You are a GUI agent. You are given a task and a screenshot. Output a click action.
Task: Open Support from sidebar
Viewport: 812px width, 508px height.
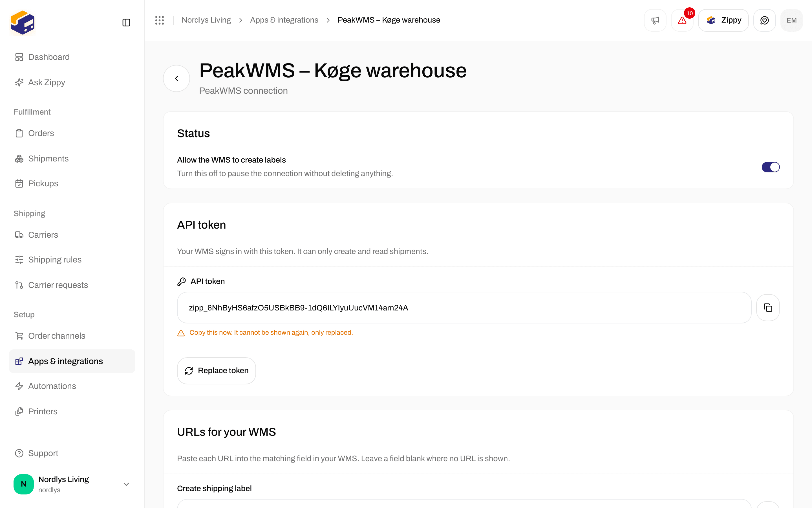click(72, 453)
